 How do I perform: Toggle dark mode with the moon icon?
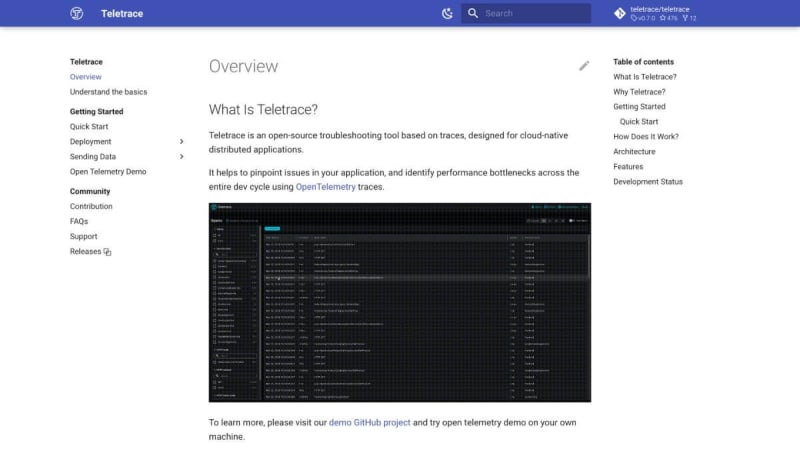pyautogui.click(x=447, y=13)
